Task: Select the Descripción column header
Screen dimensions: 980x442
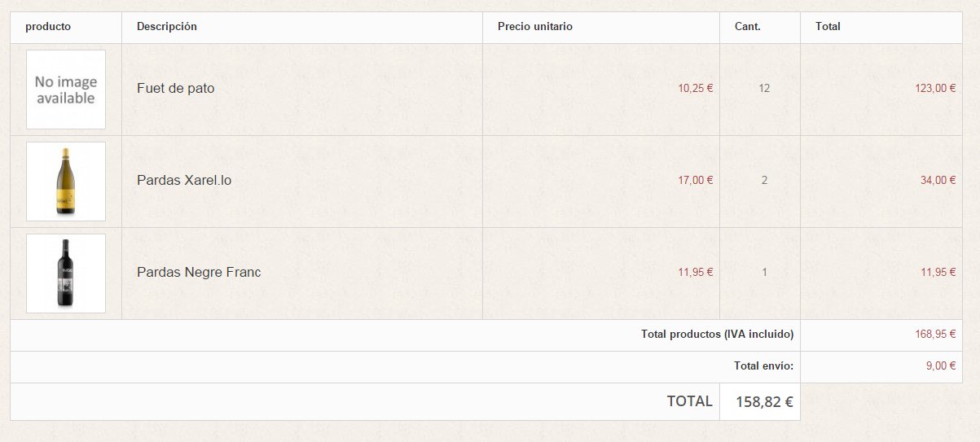Action: point(167,27)
